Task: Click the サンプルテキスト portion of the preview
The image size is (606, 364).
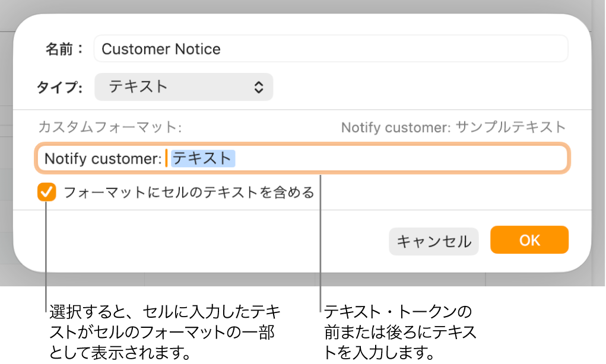Action: click(x=510, y=127)
